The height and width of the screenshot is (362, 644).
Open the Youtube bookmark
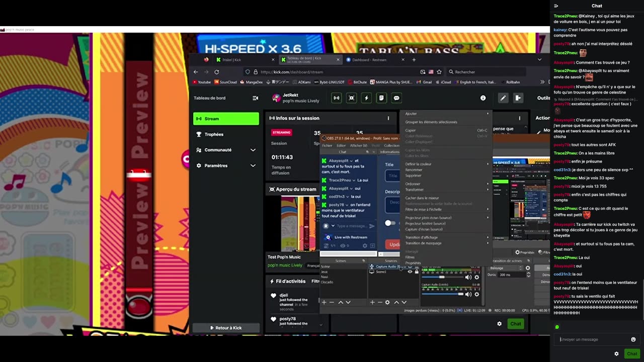[201, 82]
